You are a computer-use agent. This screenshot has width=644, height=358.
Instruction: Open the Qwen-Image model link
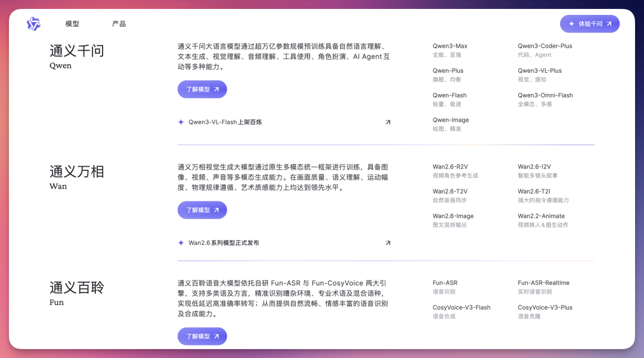451,120
